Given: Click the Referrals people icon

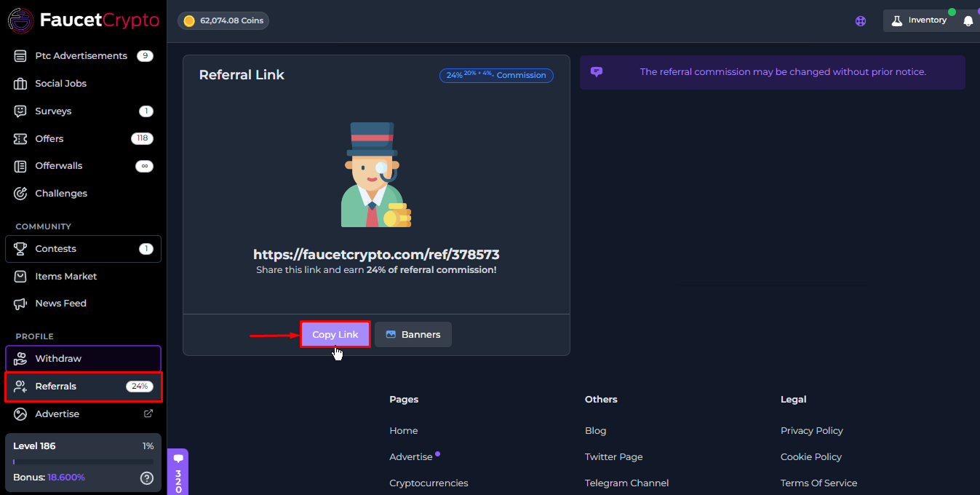Looking at the screenshot, I should tap(20, 387).
